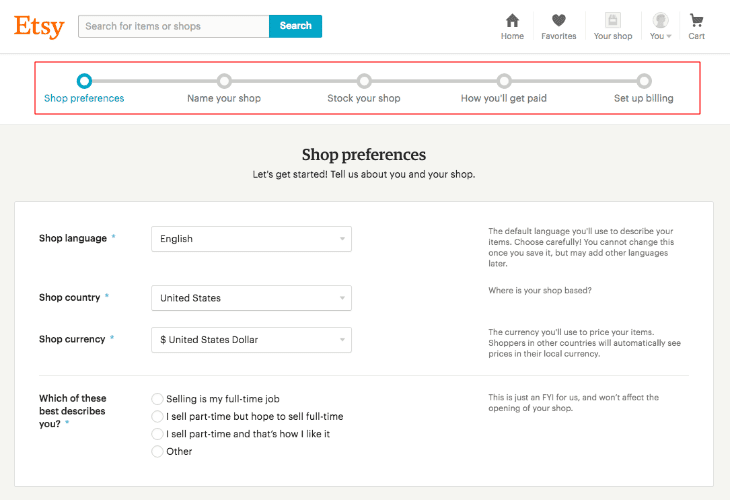The height and width of the screenshot is (500, 730).
Task: Expand the Shop language dropdown
Action: [251, 239]
